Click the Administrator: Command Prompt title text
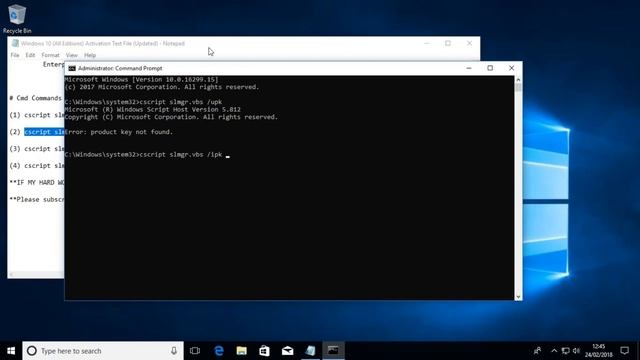 (x=120, y=68)
